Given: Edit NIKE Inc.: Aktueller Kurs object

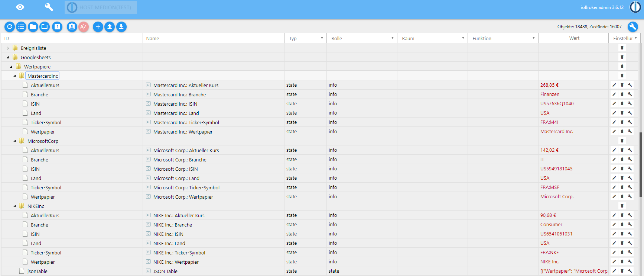Looking at the screenshot, I should [x=614, y=215].
